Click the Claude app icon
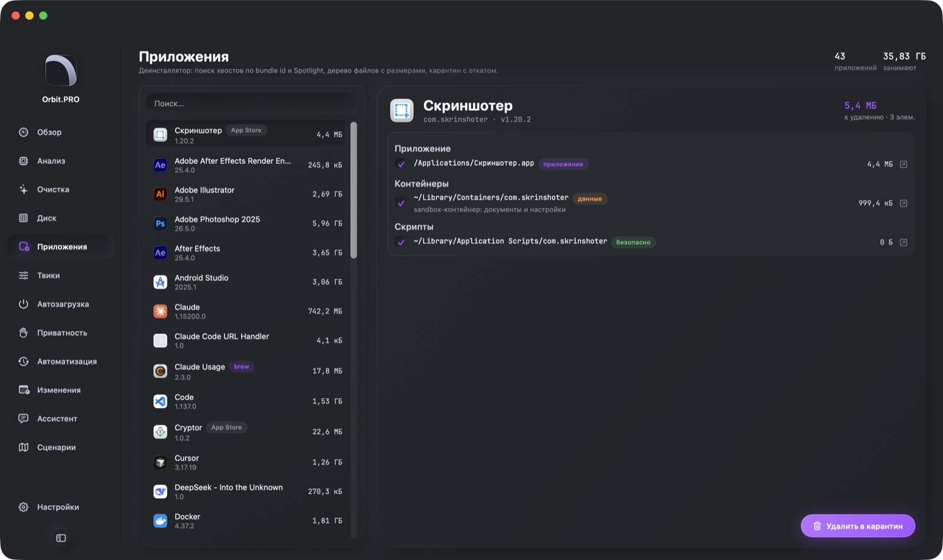Viewport: 943px width, 560px height. point(160,312)
